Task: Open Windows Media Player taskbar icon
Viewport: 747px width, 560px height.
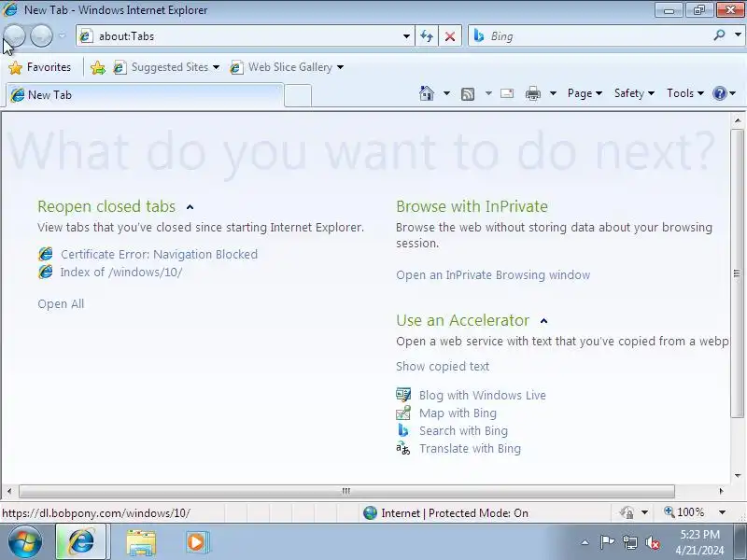Action: [197, 542]
